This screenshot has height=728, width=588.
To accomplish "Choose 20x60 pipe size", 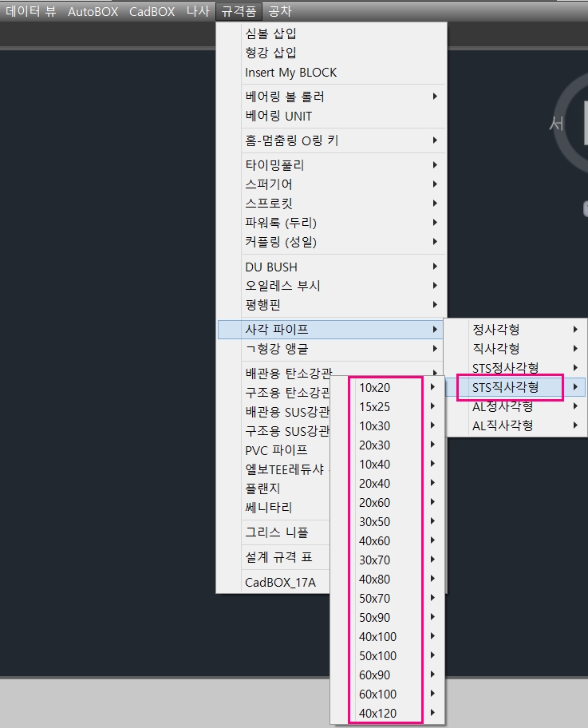I will tap(388, 502).
